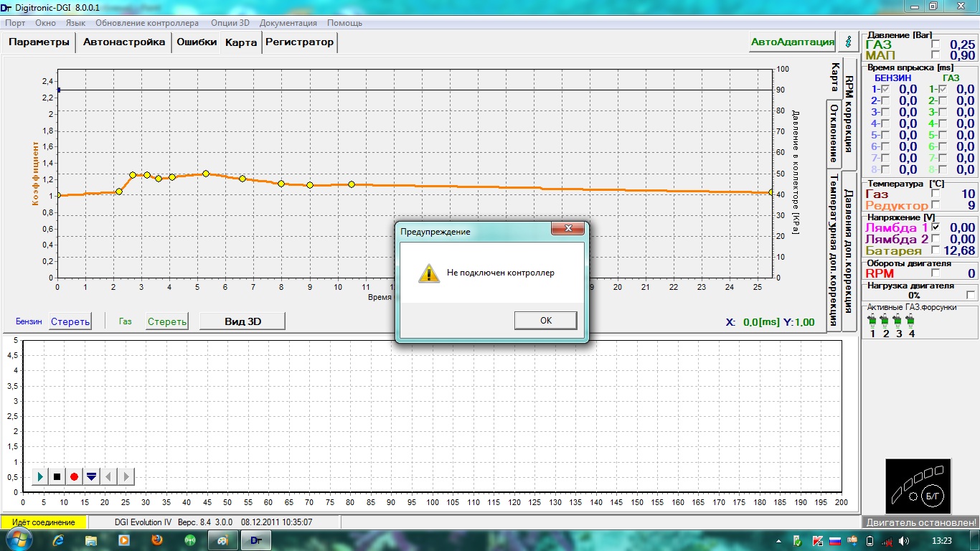Click the last curve point at the right edge
Image resolution: width=980 pixels, height=551 pixels.
coord(771,192)
